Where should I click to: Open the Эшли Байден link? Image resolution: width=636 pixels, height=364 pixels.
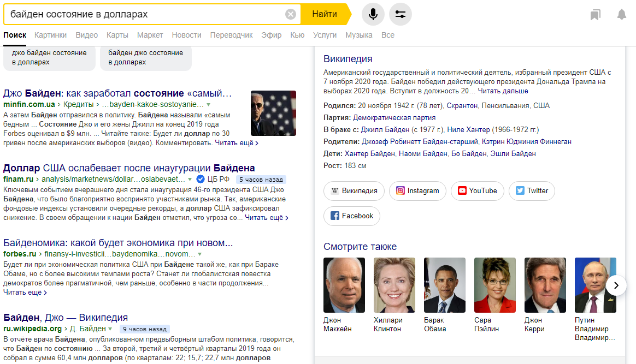point(513,154)
